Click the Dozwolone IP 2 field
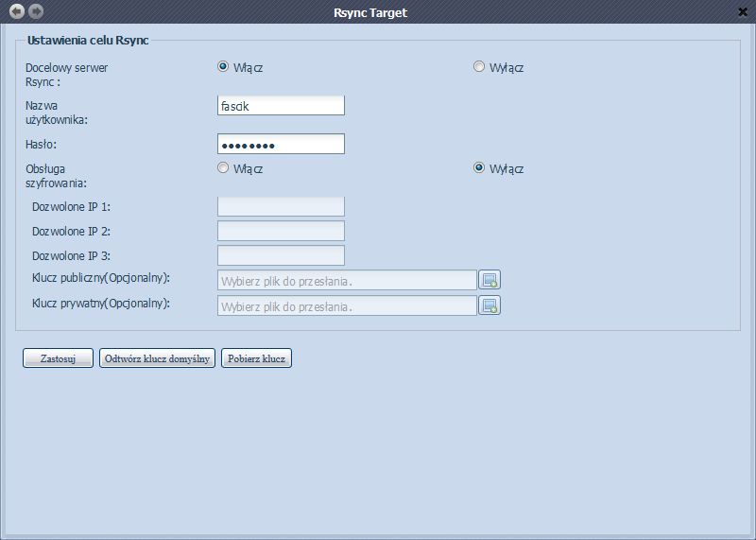Image resolution: width=756 pixels, height=540 pixels. pyautogui.click(x=281, y=231)
